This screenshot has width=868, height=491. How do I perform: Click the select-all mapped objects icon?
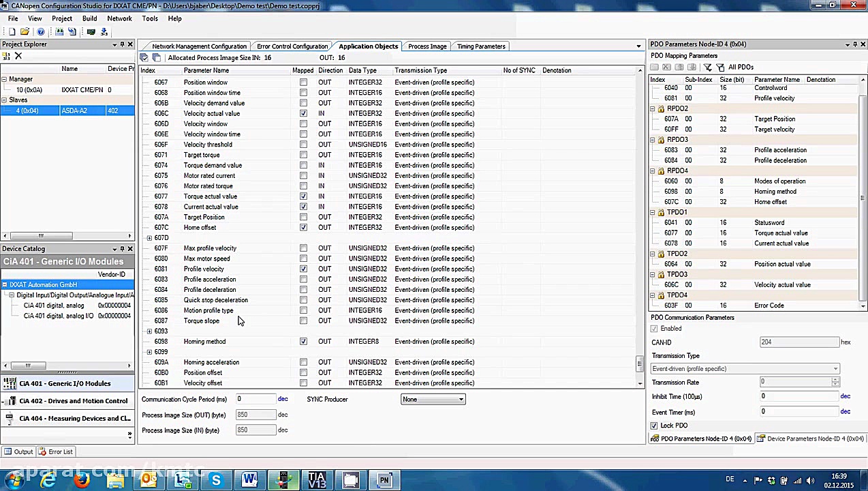(x=144, y=57)
